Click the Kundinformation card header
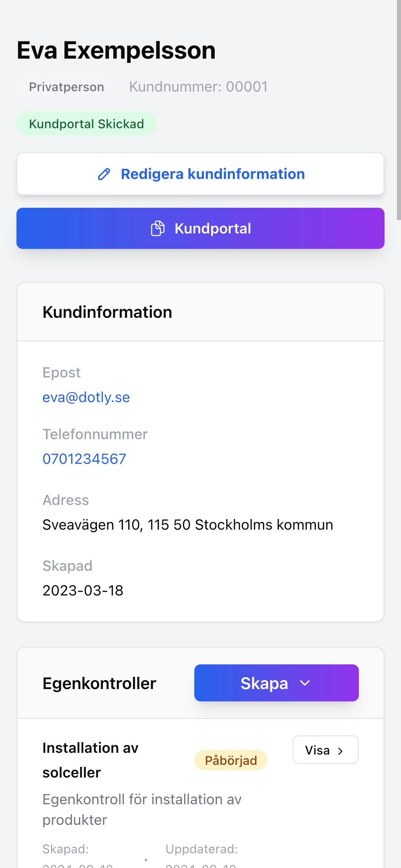This screenshot has width=401, height=868. [x=107, y=312]
